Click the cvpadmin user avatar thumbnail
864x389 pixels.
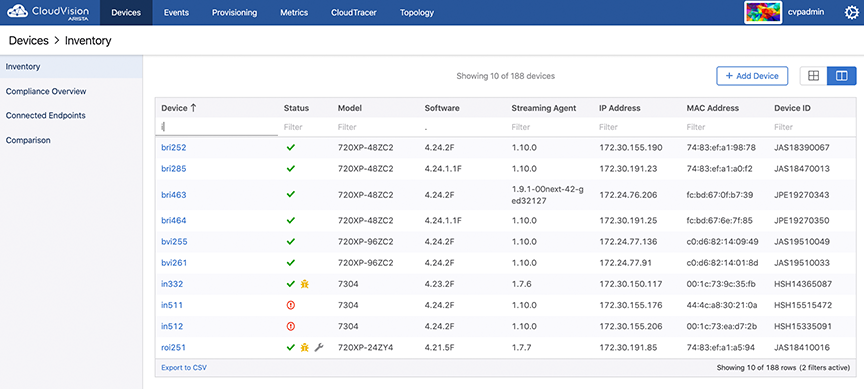(x=763, y=12)
